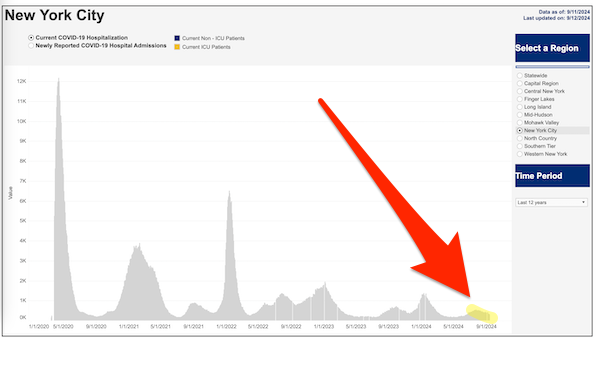The height and width of the screenshot is (380, 600).
Task: Choose the Capital Region option
Action: coord(520,83)
